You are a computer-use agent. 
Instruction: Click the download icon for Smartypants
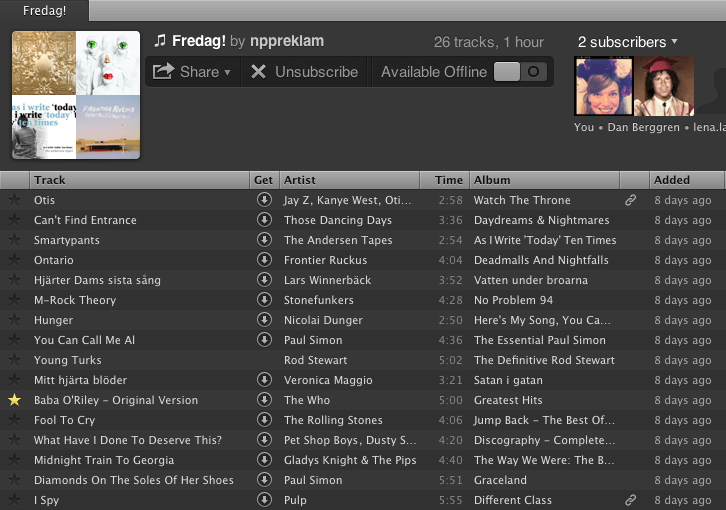264,239
